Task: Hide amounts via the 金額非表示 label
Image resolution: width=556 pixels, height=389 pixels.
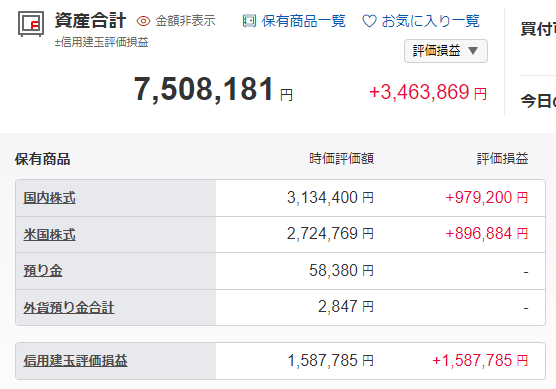Action: point(185,21)
